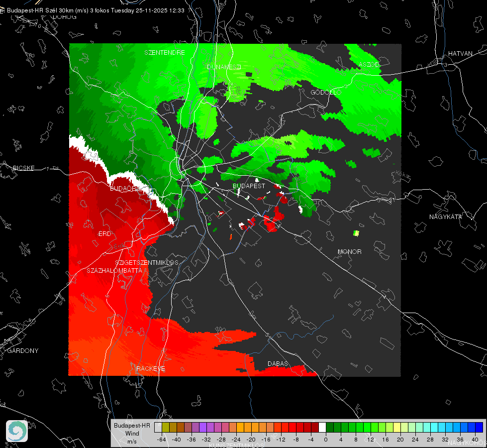
Task: Click the 16 legend scale value
Action: click(386, 440)
